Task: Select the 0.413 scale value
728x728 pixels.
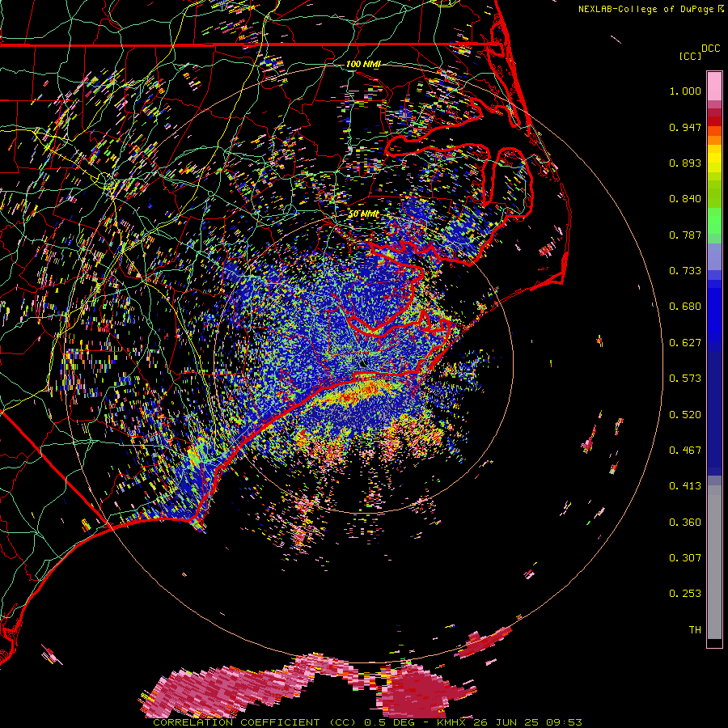Action: [x=685, y=486]
